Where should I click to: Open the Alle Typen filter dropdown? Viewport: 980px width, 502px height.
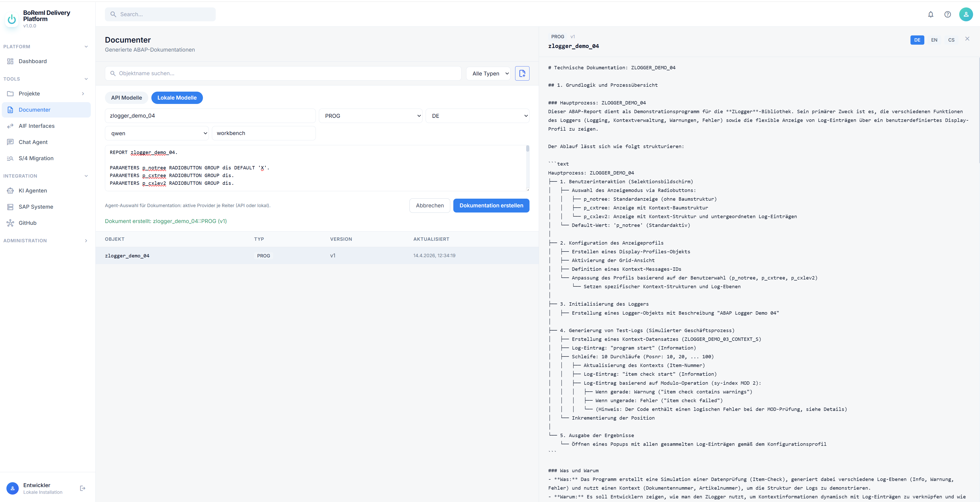488,73
